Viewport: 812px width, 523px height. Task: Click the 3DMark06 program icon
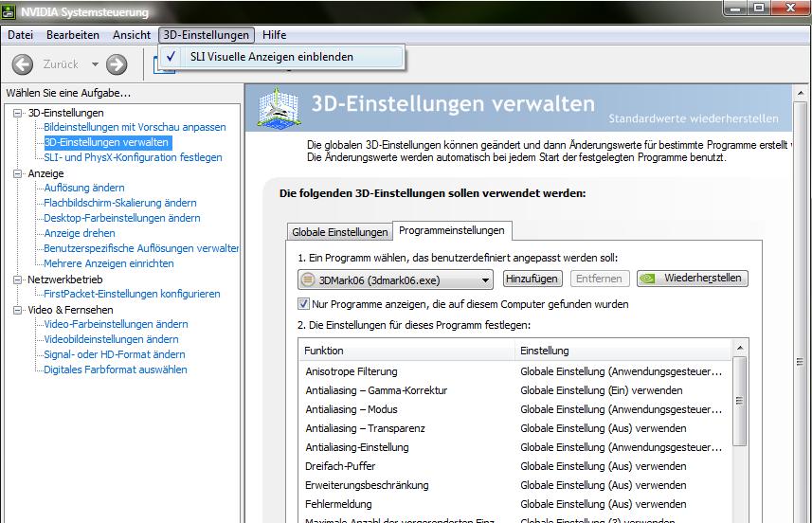pyautogui.click(x=308, y=280)
